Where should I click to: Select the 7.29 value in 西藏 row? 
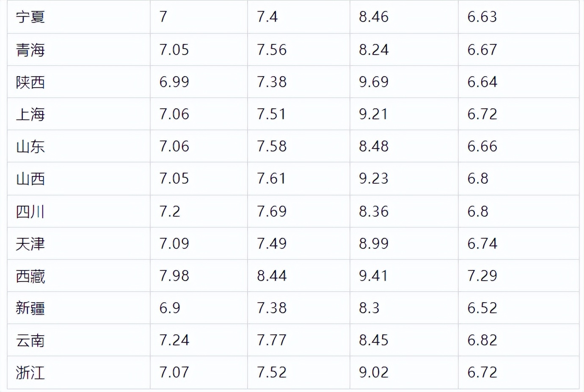(482, 276)
